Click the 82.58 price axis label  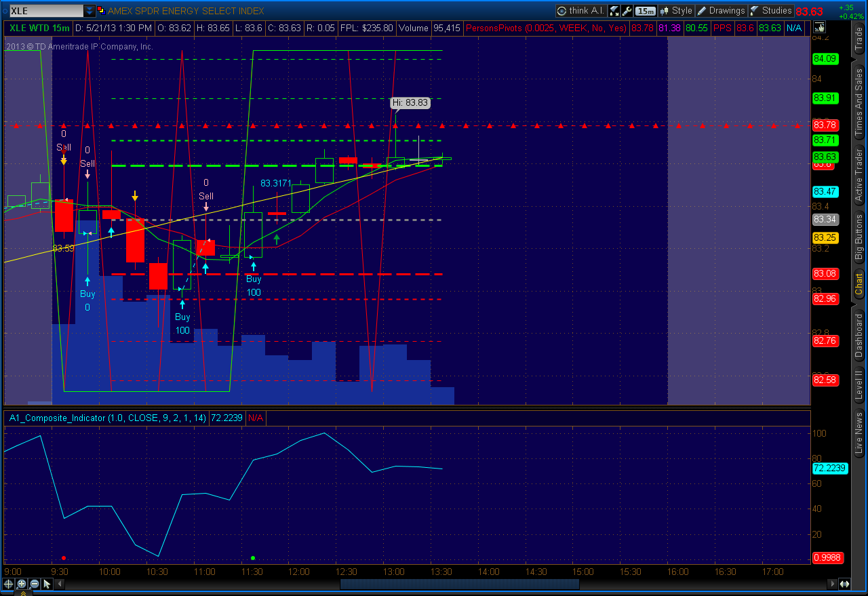825,380
